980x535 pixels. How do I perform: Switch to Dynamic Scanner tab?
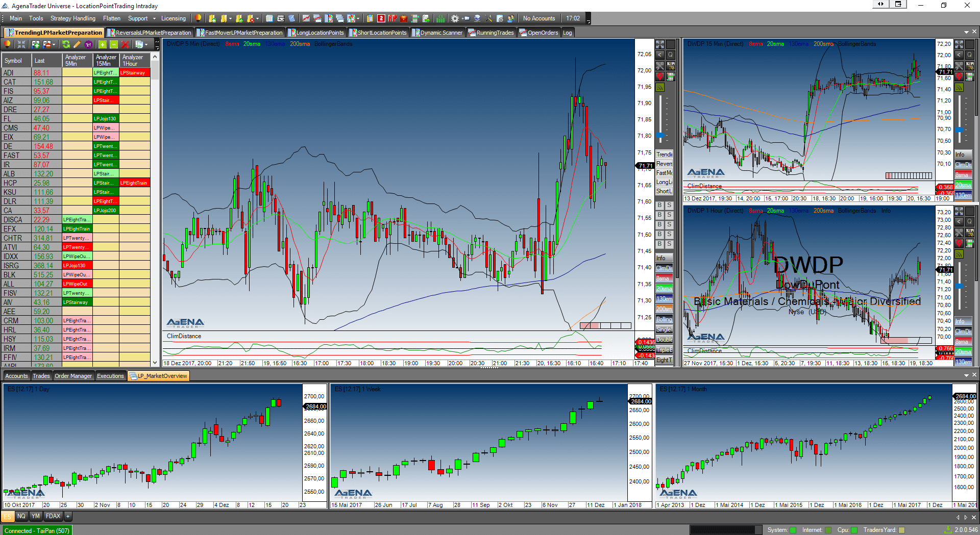(x=437, y=33)
